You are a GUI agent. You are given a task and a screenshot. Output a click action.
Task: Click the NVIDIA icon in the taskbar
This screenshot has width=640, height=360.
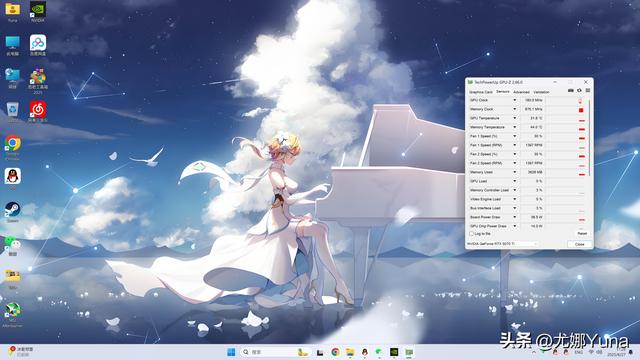[x=394, y=352]
